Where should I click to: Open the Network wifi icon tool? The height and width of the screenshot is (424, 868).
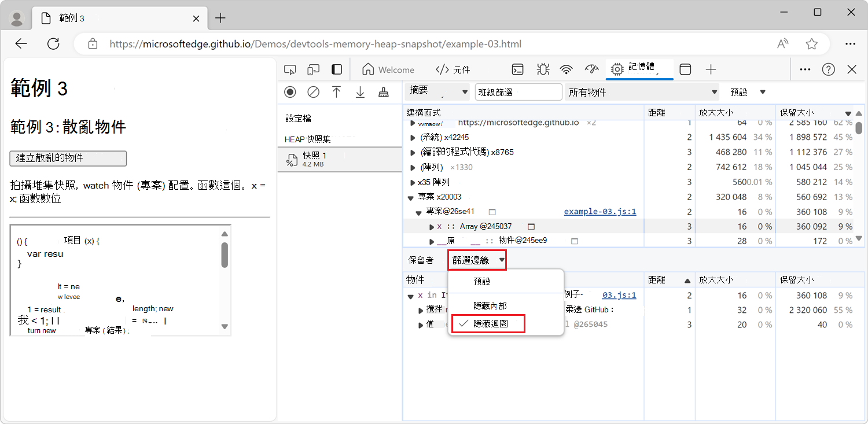pos(567,69)
